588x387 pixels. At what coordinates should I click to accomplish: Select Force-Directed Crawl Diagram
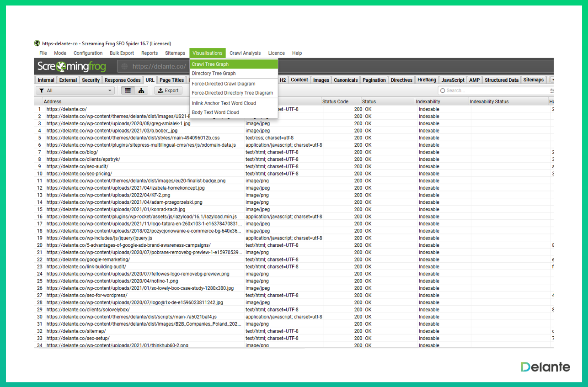tap(234, 84)
